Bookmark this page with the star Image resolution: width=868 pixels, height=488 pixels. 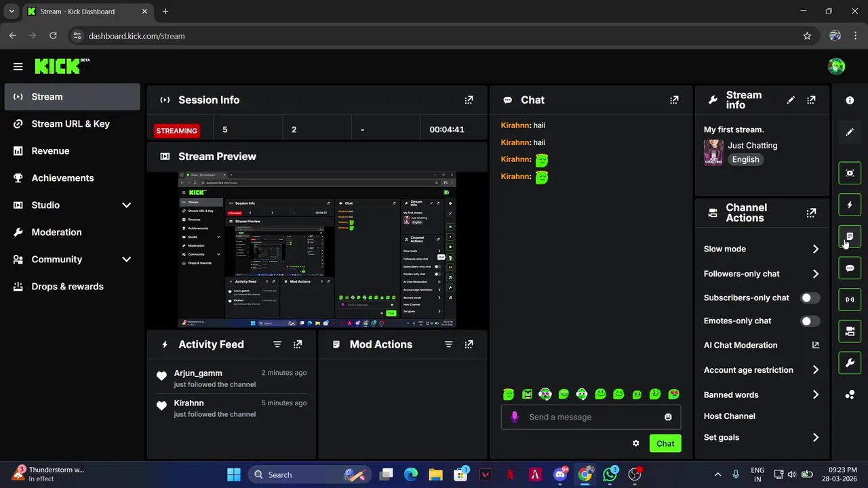click(x=807, y=36)
